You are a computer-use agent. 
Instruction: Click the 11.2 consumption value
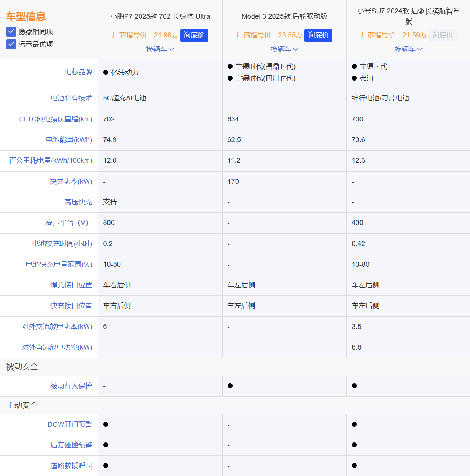coord(234,160)
